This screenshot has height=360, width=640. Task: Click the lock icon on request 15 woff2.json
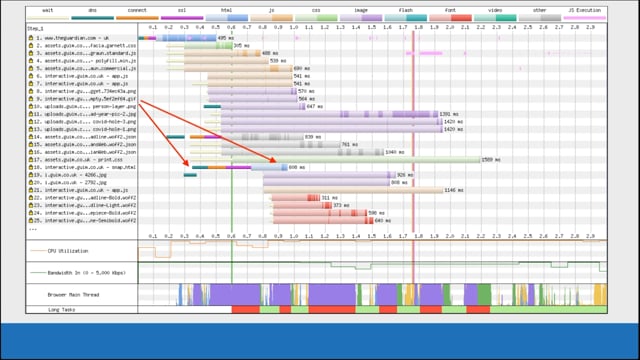click(x=31, y=144)
